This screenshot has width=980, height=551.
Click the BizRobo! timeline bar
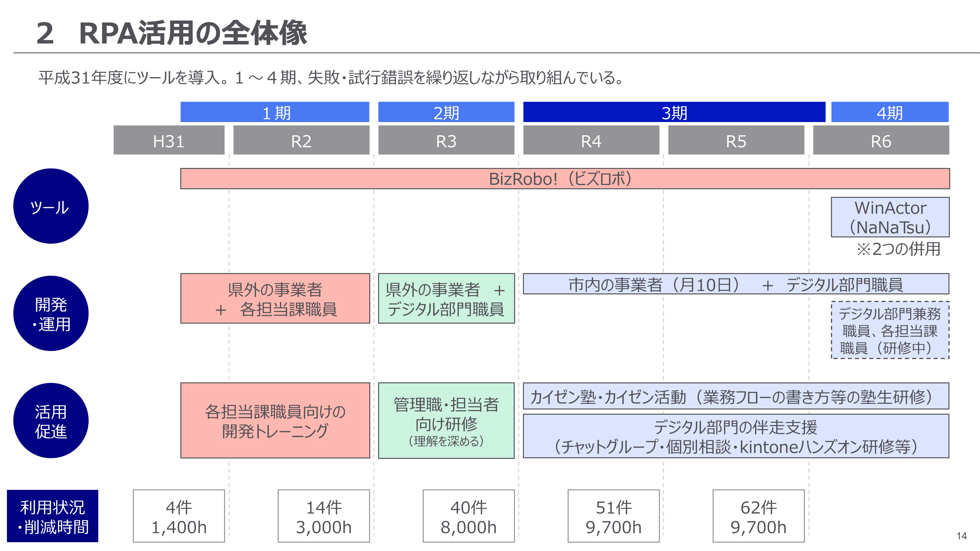pos(565,179)
